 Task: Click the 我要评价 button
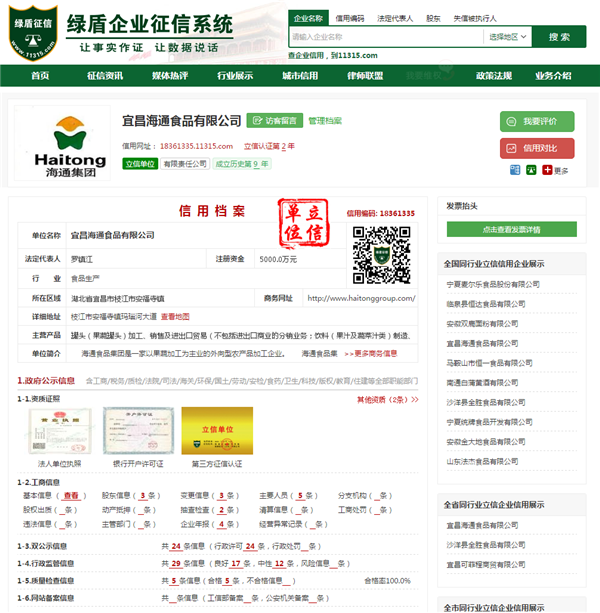(x=537, y=121)
